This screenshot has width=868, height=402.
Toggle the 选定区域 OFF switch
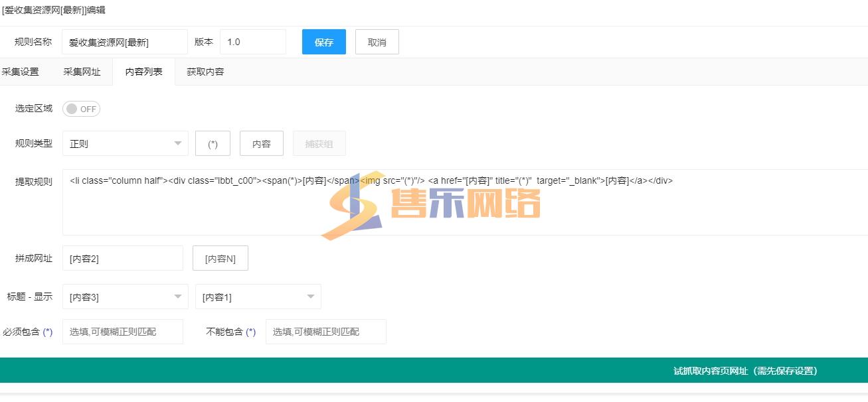[x=81, y=109]
